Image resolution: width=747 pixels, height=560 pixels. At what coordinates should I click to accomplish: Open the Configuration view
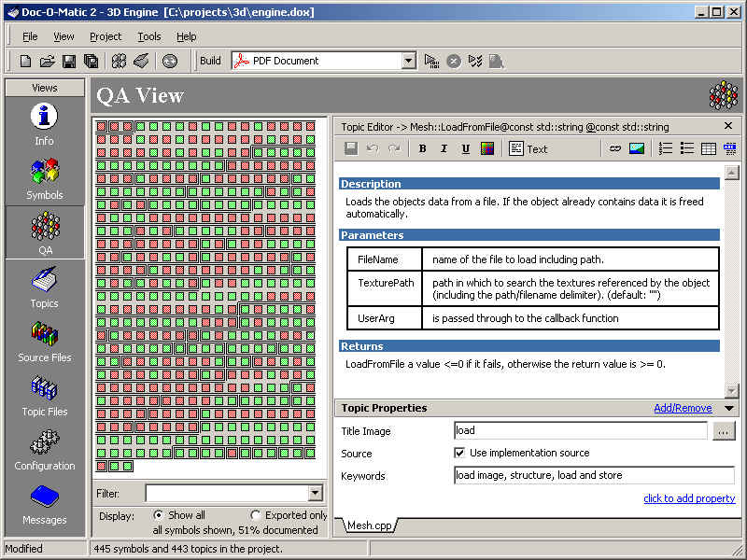tap(44, 450)
